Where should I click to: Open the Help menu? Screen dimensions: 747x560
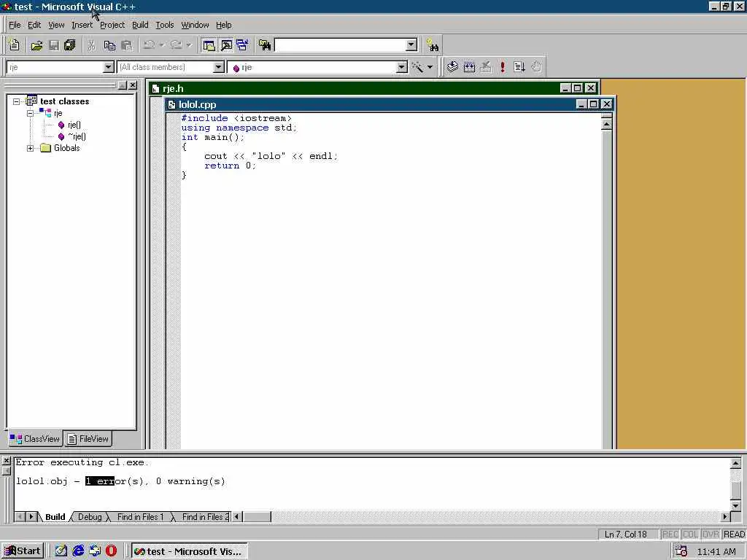[x=223, y=25]
